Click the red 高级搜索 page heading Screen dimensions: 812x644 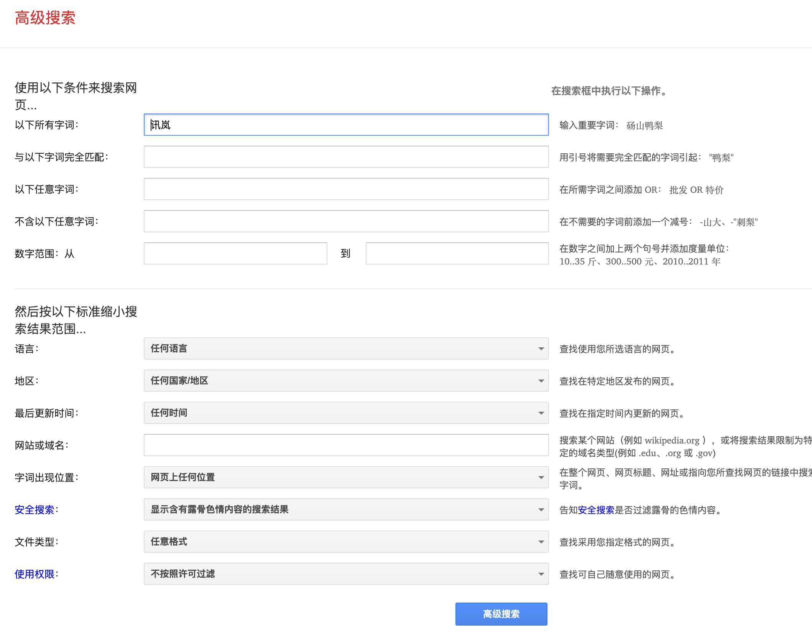pos(45,18)
